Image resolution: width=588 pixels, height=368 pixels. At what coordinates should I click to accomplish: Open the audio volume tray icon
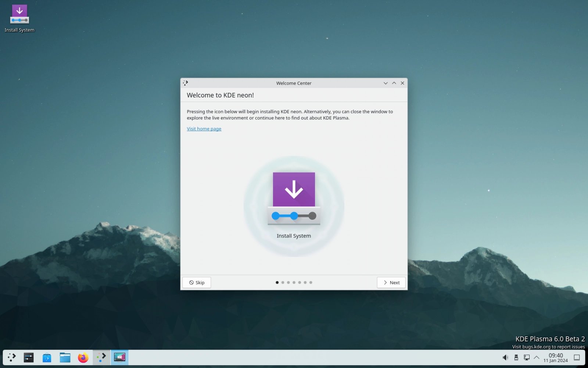[506, 357]
